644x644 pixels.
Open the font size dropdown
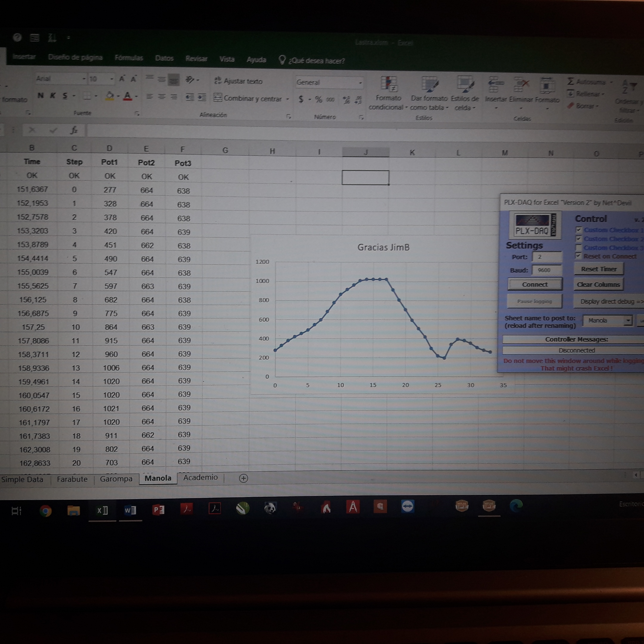[112, 79]
